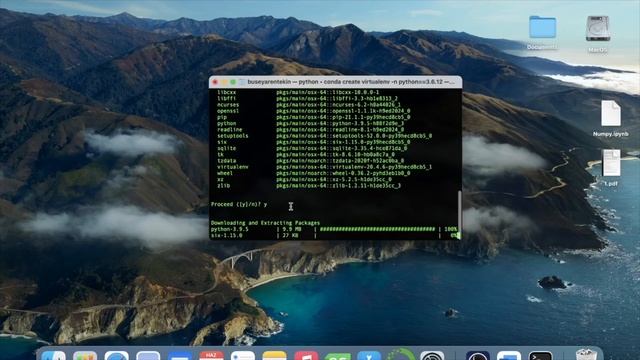Click 'python-3.9.5' in the download row
The height and width of the screenshot is (360, 640).
(229, 229)
